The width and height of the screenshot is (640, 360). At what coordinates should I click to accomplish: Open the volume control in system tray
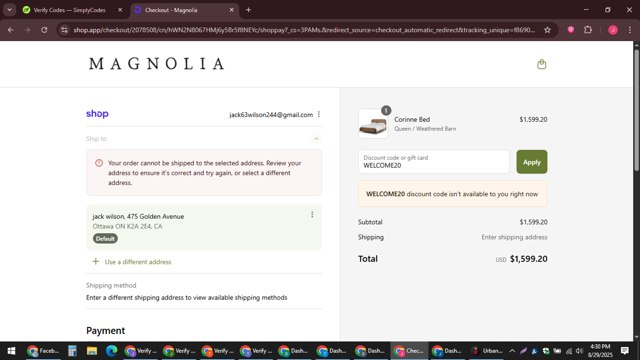[579, 351]
